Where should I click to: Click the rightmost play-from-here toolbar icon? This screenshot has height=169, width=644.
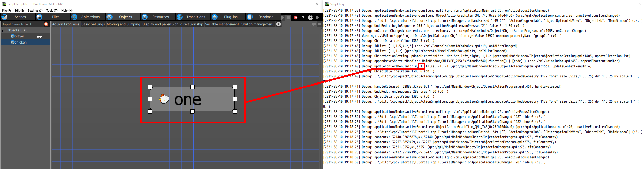[318, 17]
